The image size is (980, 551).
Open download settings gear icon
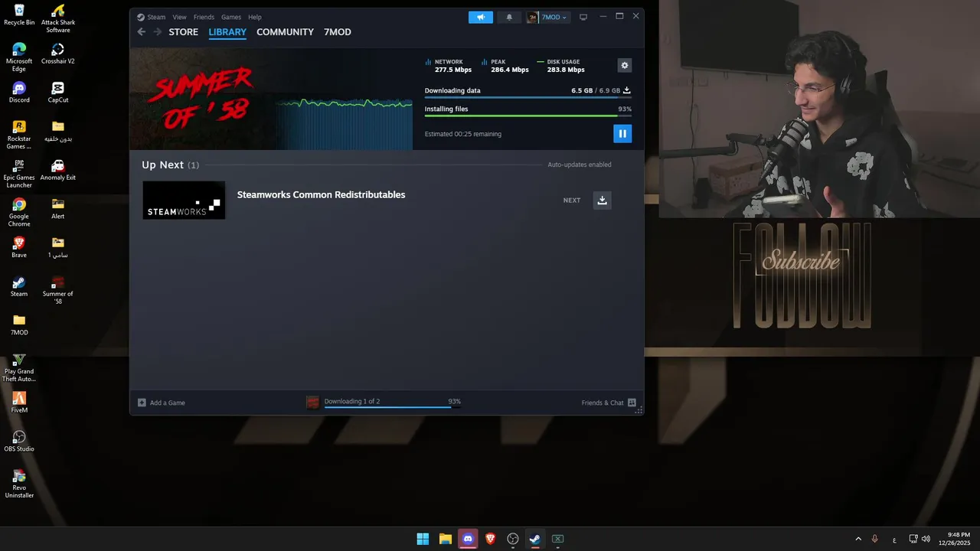[625, 66]
